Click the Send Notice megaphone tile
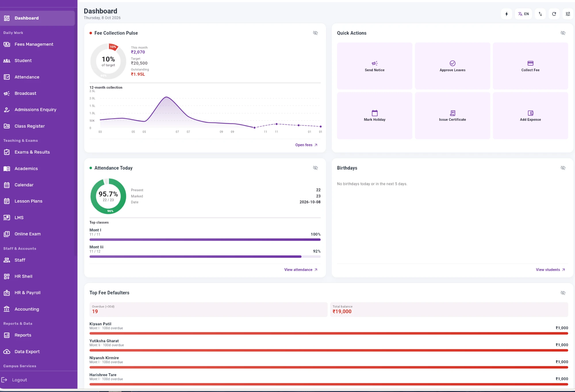 [374, 66]
